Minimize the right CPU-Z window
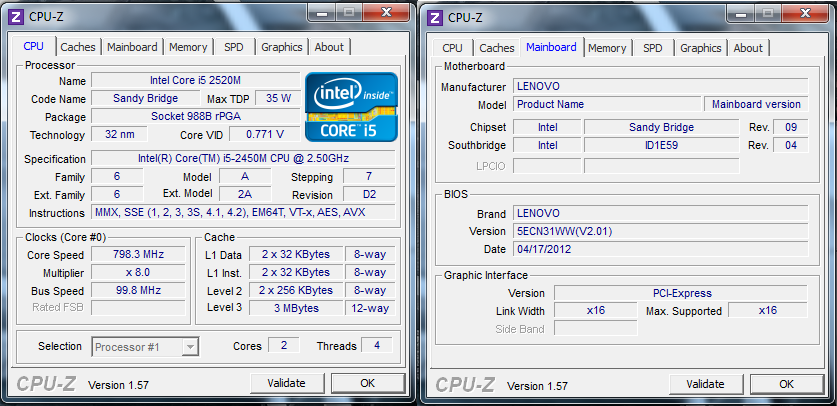This screenshot has width=837, height=406. click(x=741, y=13)
